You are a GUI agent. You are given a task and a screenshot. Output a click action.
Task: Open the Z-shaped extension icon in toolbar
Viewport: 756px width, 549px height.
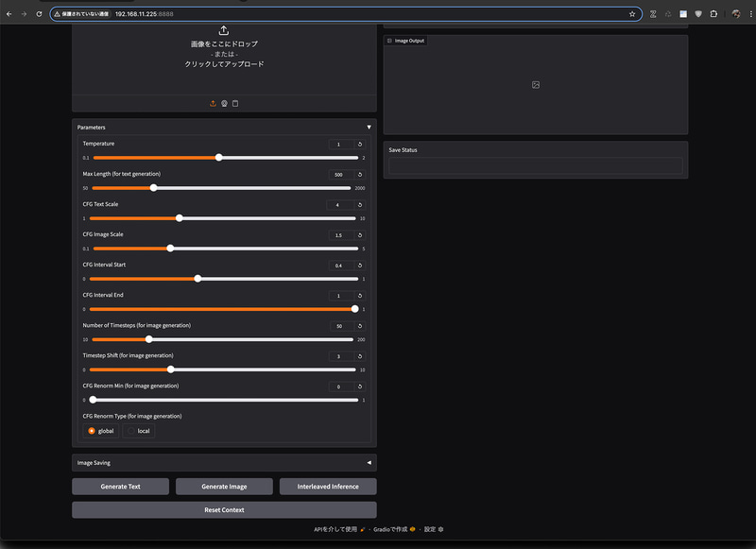click(653, 14)
